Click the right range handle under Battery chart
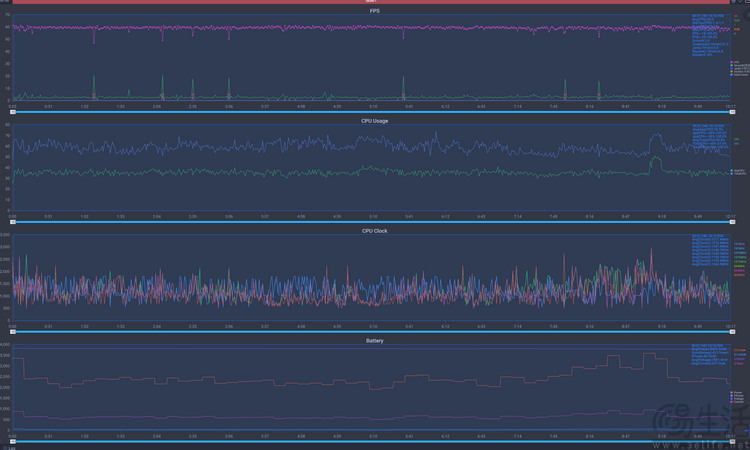Image resolution: width=750 pixels, height=450 pixels. [x=732, y=441]
